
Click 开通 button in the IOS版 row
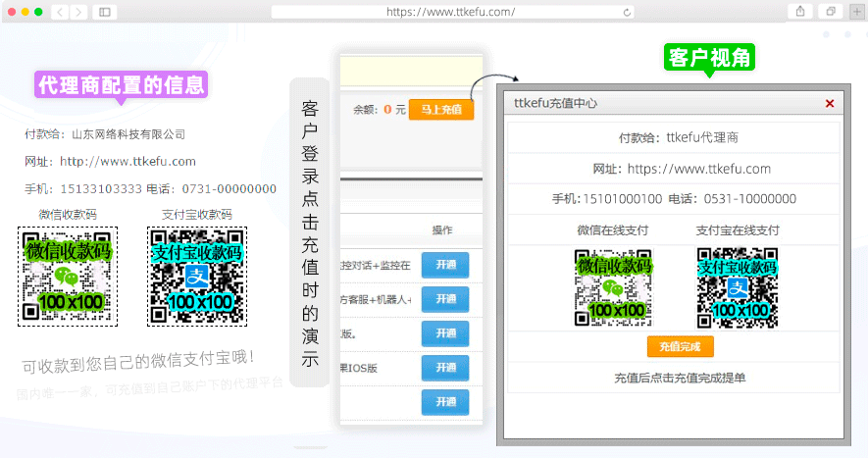tap(445, 368)
